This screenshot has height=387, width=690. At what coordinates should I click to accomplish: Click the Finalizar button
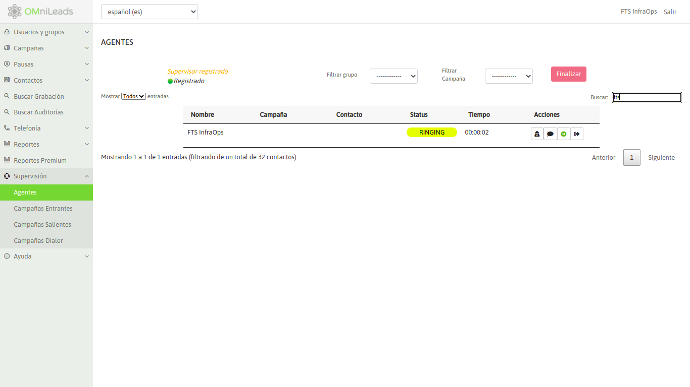coord(568,74)
